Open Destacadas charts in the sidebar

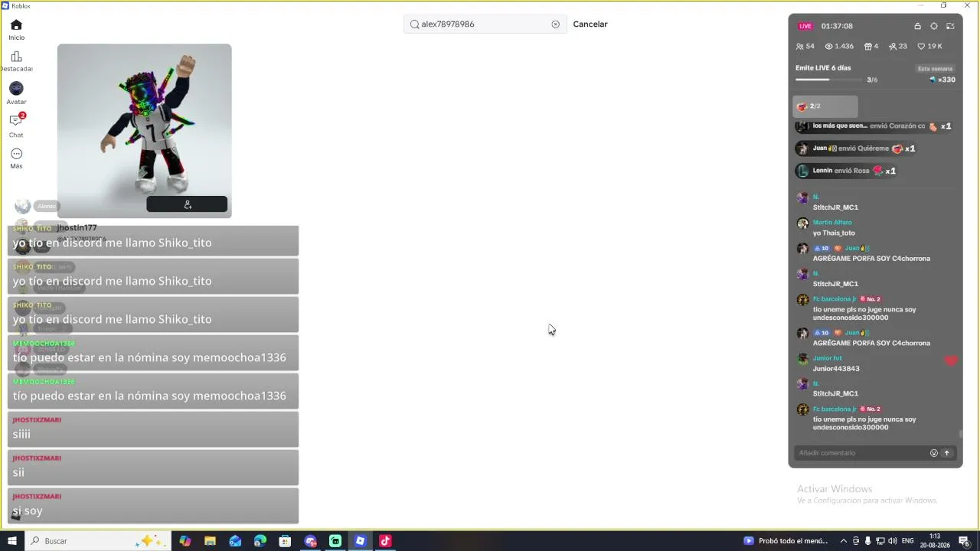tap(16, 61)
